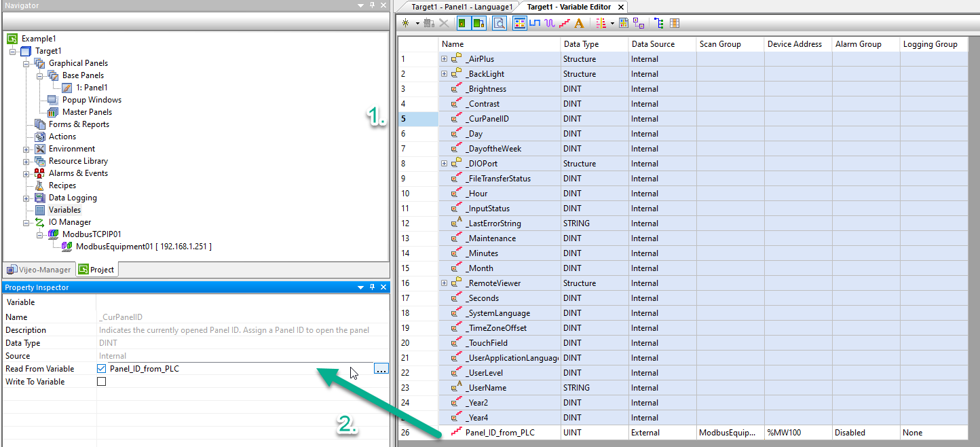Select the Panel_ID_from_PLC variable name cell
The height and width of the screenshot is (447, 980).
pyautogui.click(x=500, y=433)
